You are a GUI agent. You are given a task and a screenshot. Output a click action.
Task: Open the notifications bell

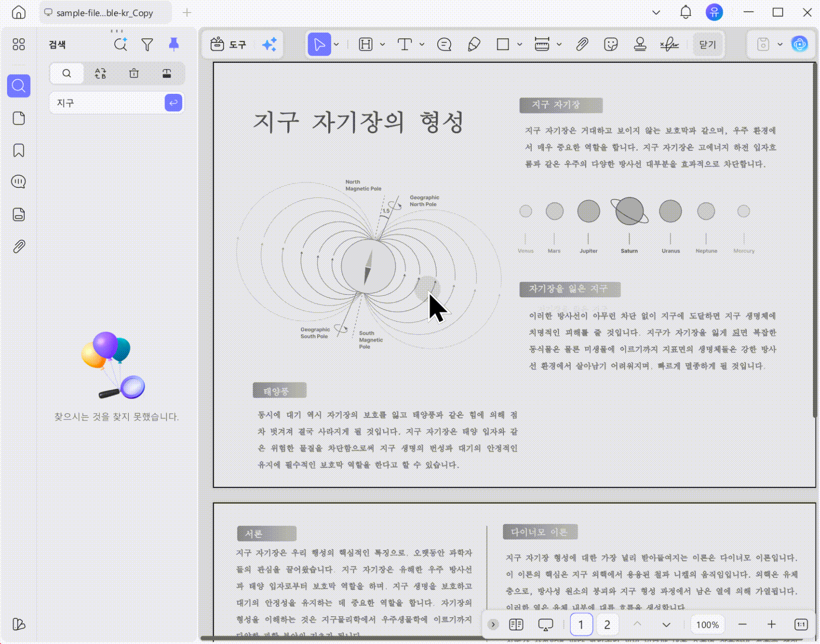(686, 12)
